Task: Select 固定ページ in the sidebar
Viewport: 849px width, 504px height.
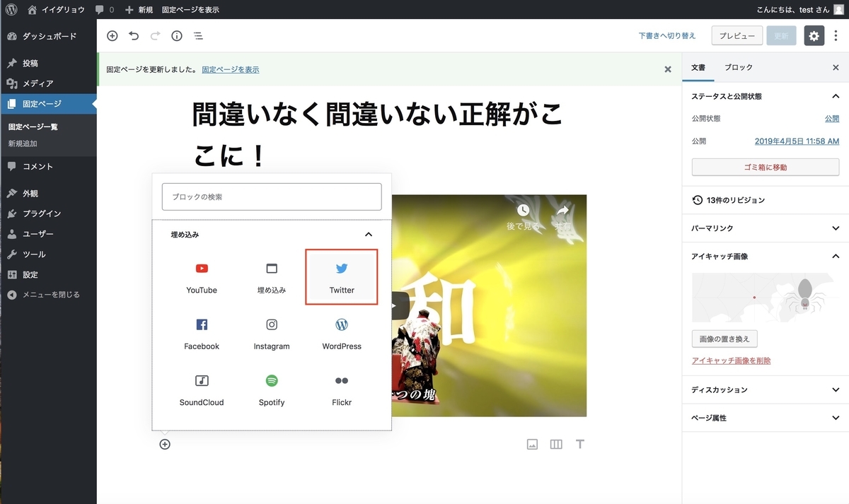Action: [x=48, y=104]
